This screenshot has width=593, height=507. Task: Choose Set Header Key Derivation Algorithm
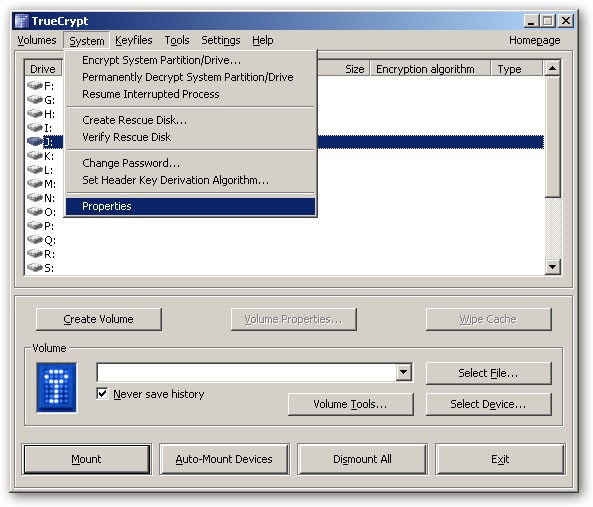191,180
